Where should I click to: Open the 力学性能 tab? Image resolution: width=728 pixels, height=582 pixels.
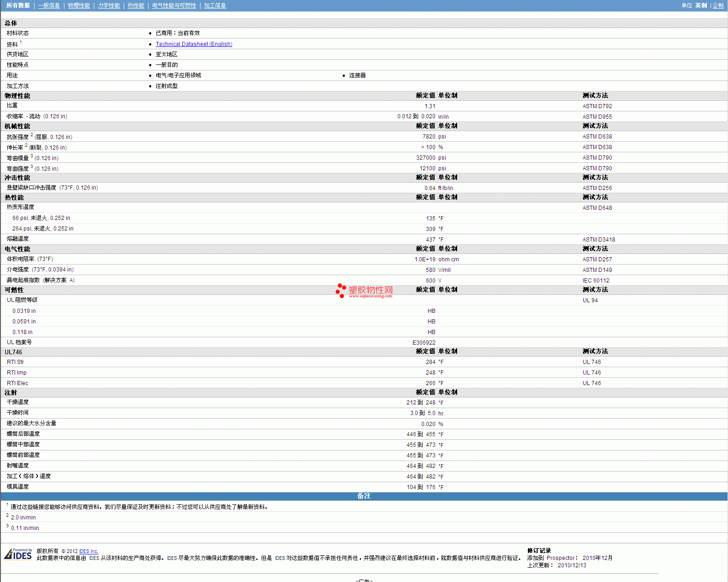pos(109,6)
